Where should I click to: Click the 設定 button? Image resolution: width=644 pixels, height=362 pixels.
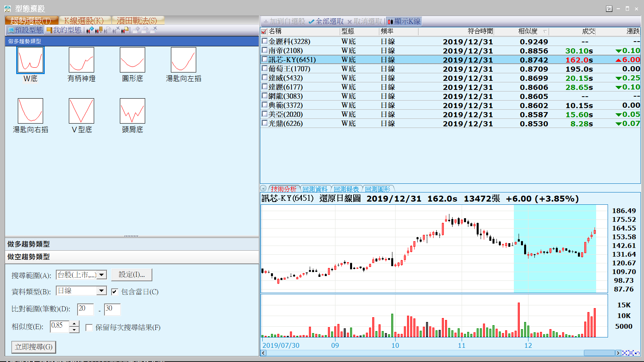point(132,274)
